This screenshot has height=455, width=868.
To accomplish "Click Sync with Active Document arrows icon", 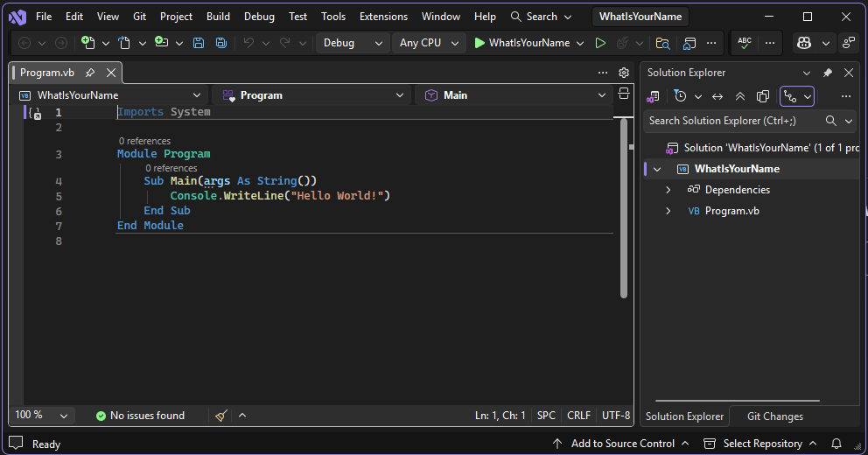I will (x=717, y=96).
